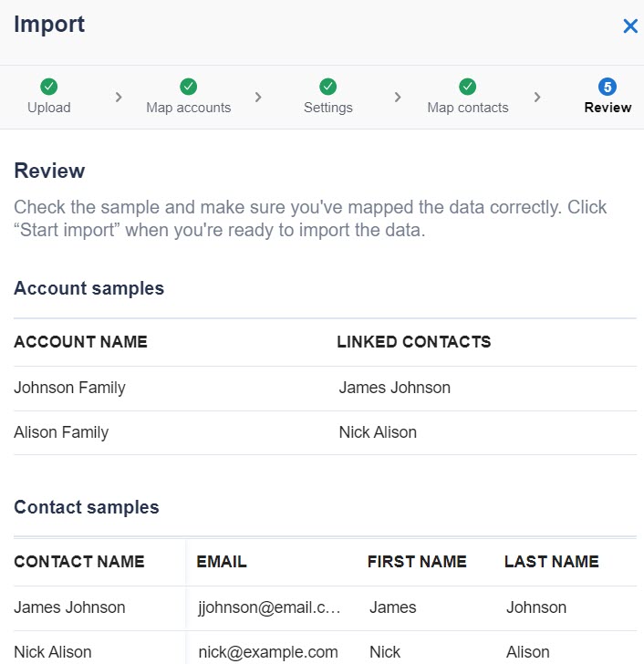
Task: Click the chevron between Map contacts and Review
Action: [x=537, y=97]
